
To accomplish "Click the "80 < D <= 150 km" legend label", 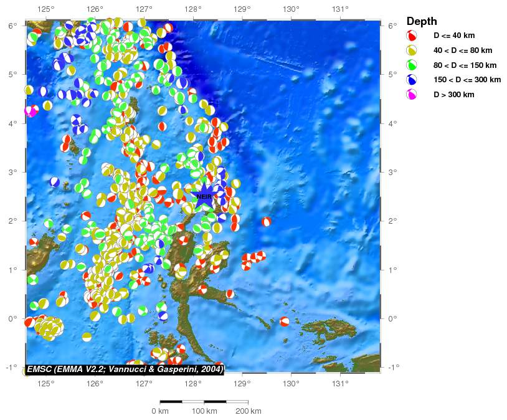I will point(465,65).
